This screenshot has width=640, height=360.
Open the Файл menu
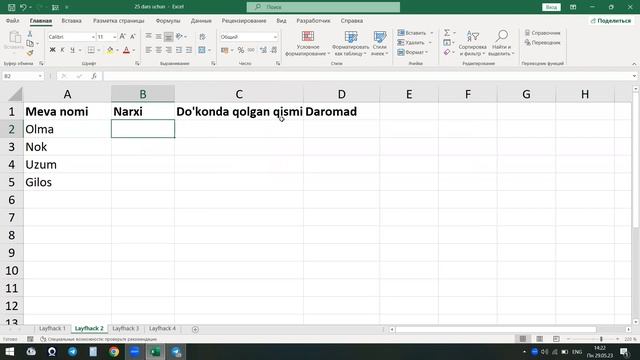point(12,20)
